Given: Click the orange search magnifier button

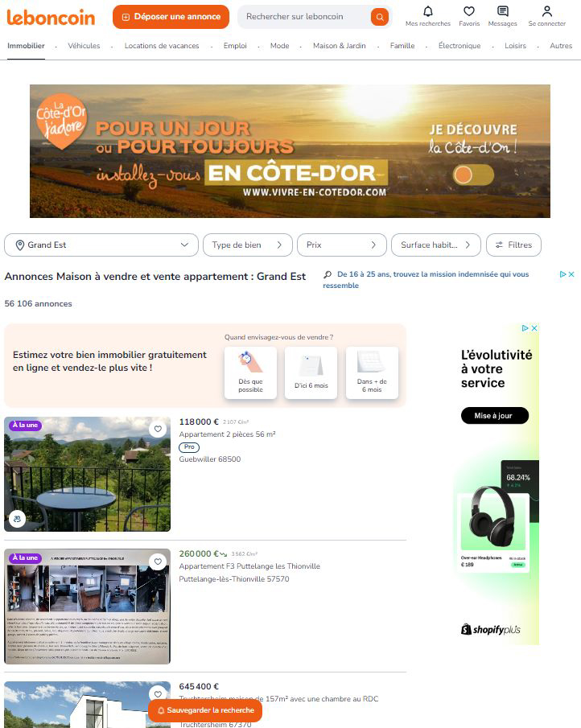Looking at the screenshot, I should tap(380, 17).
